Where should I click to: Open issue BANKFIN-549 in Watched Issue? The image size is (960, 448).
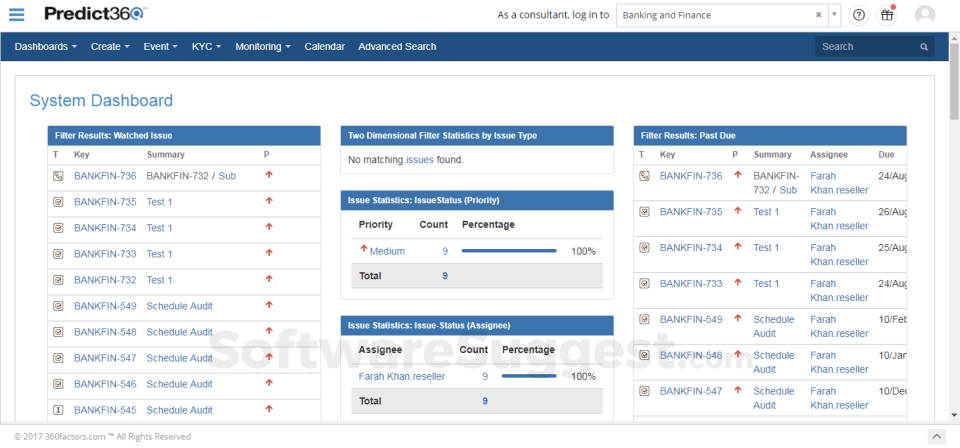click(x=105, y=306)
